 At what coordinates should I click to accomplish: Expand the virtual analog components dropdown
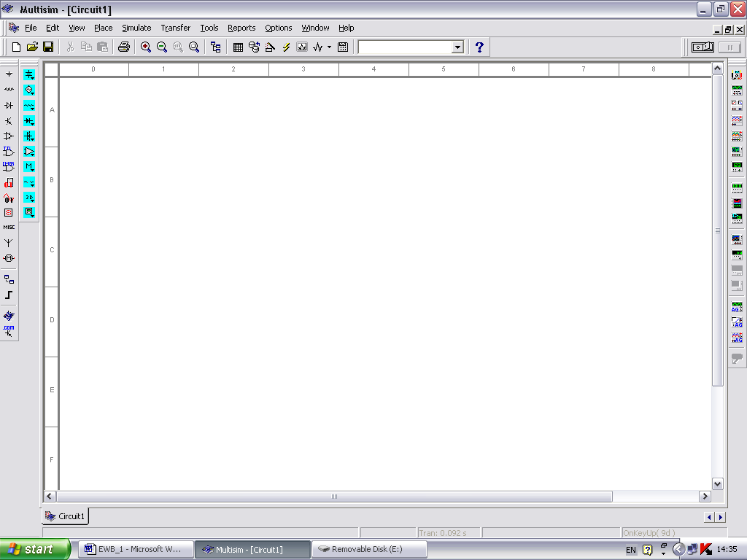[x=29, y=152]
